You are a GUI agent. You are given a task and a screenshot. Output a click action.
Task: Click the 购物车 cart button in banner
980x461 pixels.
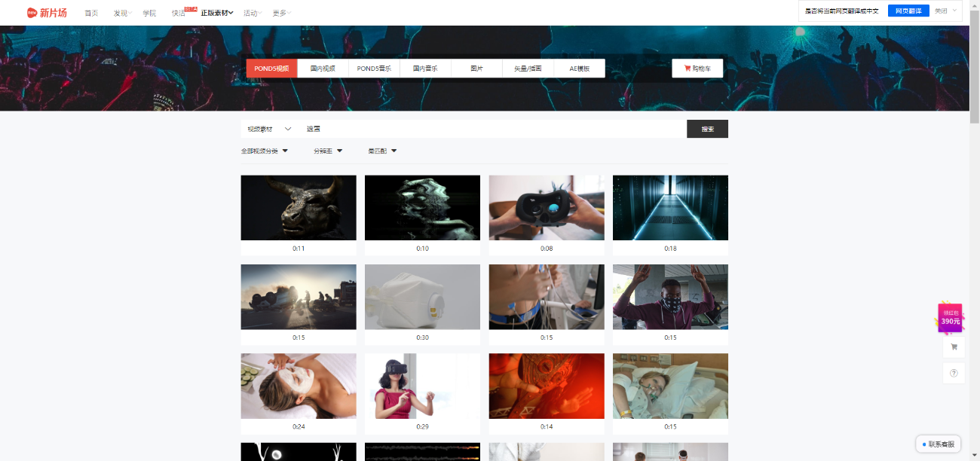[x=697, y=69]
